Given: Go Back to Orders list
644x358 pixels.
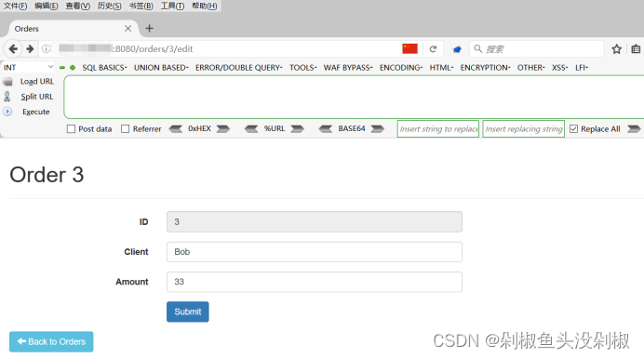Looking at the screenshot, I should 51,341.
